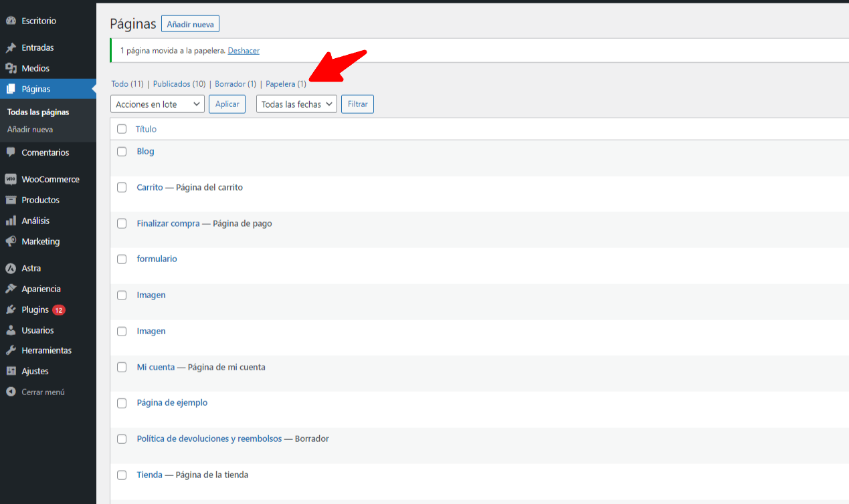Click the Astra theme icon

coord(11,268)
